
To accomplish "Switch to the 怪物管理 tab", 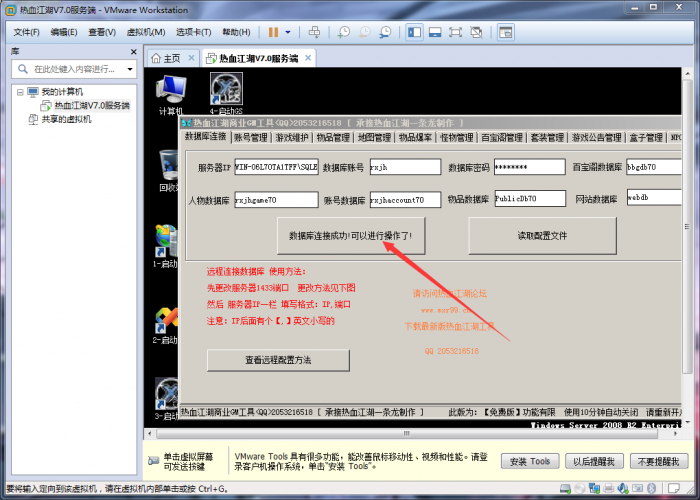I will coord(457,138).
